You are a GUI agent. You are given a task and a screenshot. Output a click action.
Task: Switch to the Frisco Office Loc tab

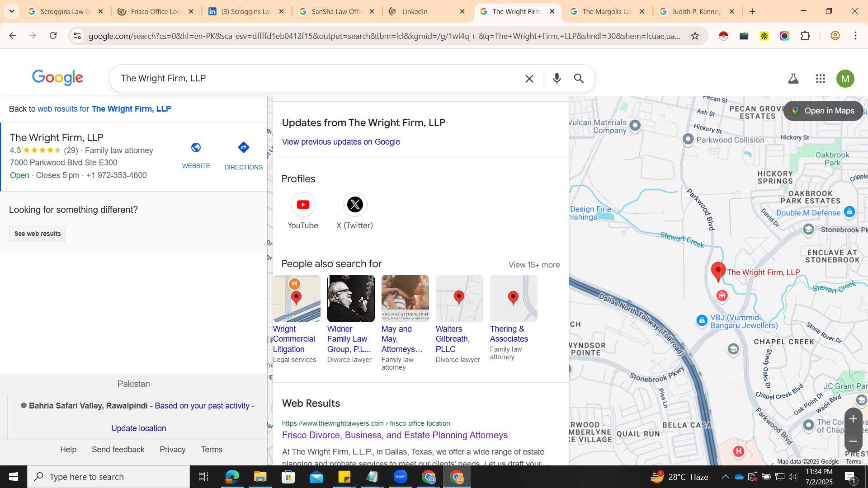pyautogui.click(x=156, y=12)
